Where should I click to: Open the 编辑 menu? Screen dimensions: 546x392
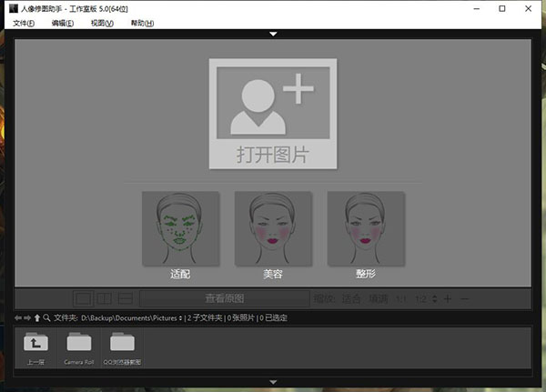(63, 24)
